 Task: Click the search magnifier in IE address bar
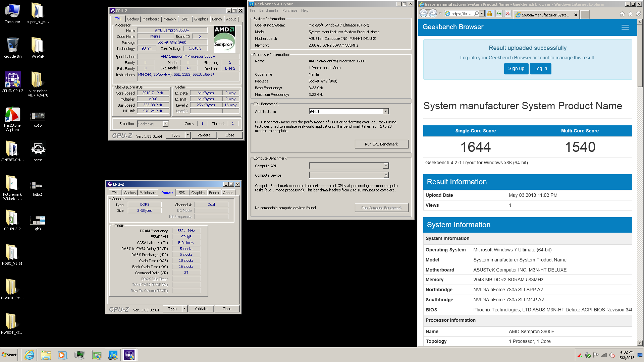pyautogui.click(x=476, y=13)
